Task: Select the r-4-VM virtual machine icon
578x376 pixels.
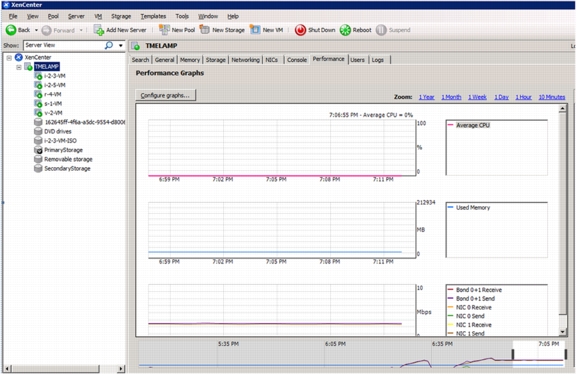Action: tap(38, 94)
